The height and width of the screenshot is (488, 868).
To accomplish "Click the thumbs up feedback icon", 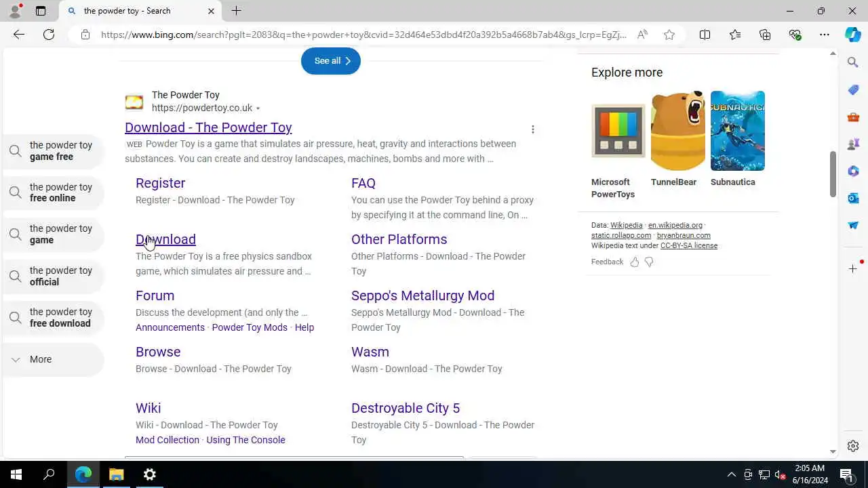I will pyautogui.click(x=635, y=262).
